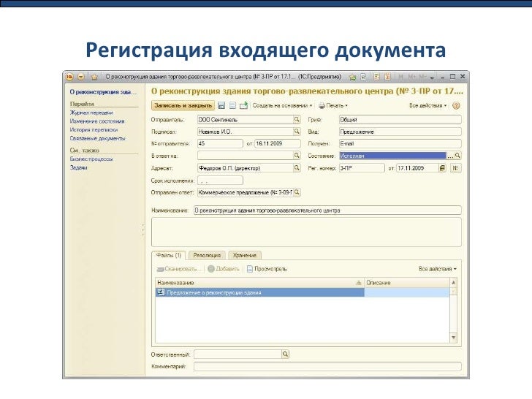The height and width of the screenshot is (399, 532).
Task: Open the 1C main menu dropdown icon
Action: click(x=80, y=77)
